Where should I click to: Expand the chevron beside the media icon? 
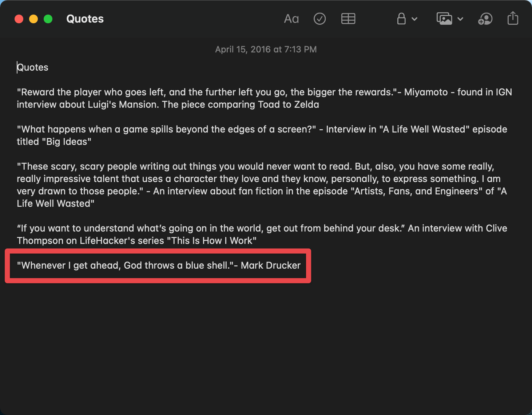[x=460, y=19]
